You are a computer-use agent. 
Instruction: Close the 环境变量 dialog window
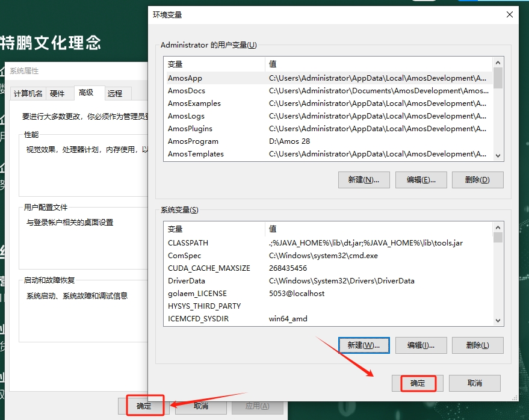tap(510, 14)
